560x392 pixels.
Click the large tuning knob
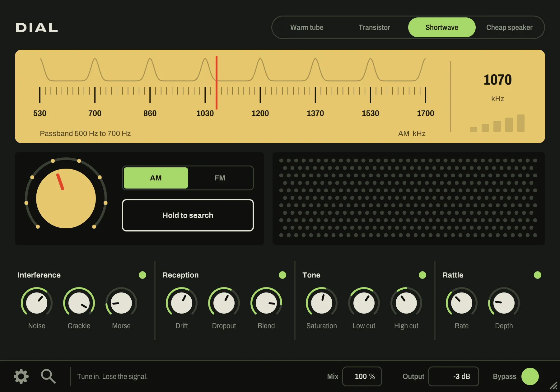(66, 198)
